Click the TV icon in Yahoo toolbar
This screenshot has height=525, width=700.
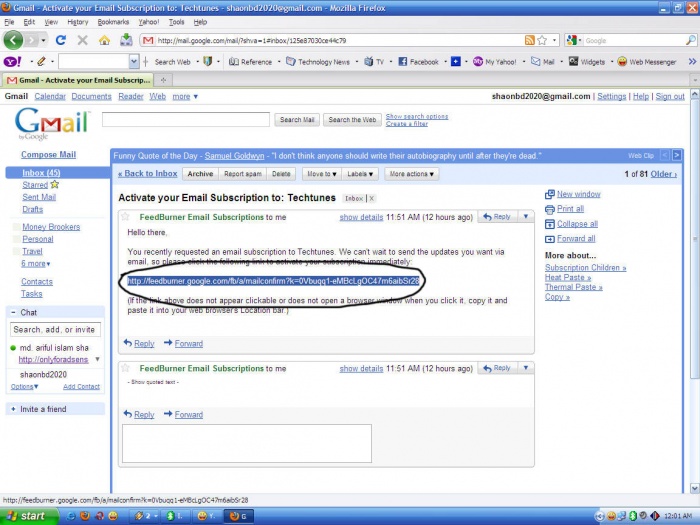click(x=369, y=62)
